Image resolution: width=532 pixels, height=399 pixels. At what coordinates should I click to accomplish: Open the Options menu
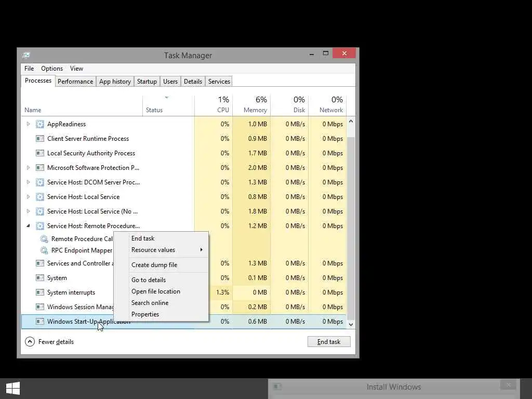(x=52, y=69)
